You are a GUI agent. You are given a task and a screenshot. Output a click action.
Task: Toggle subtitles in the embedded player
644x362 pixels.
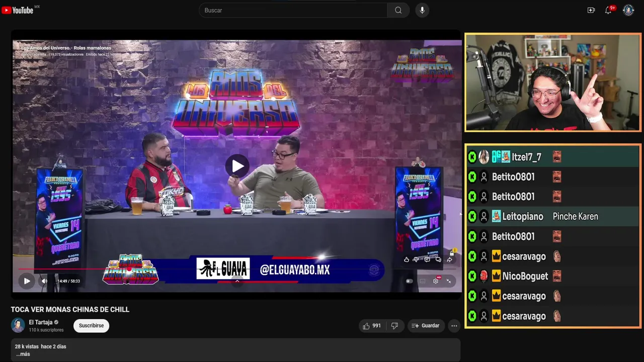[x=423, y=281]
